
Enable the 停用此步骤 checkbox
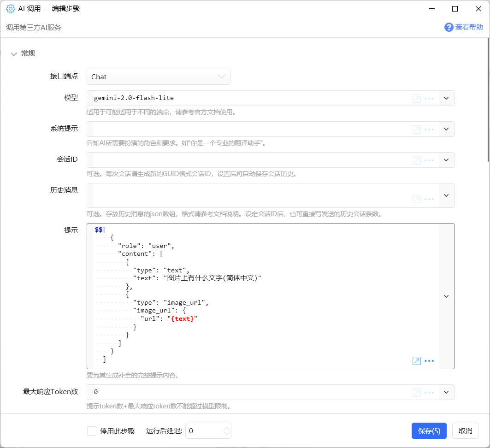(x=92, y=431)
